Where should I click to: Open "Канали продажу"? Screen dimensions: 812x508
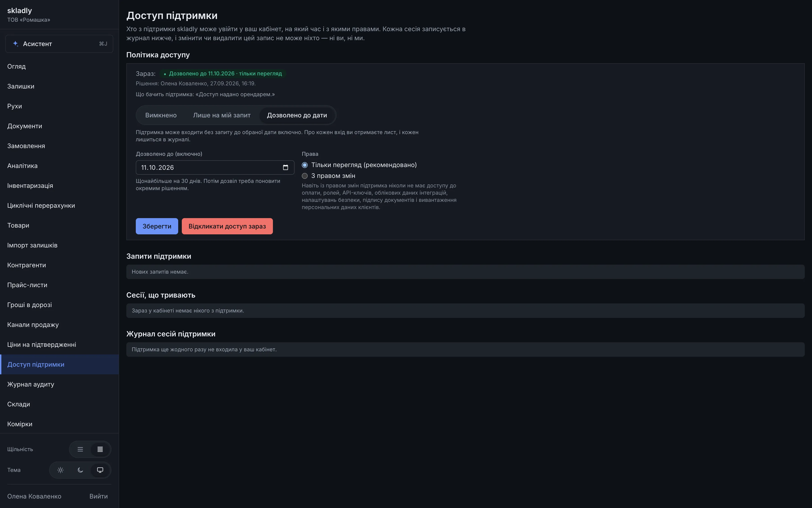59,325
